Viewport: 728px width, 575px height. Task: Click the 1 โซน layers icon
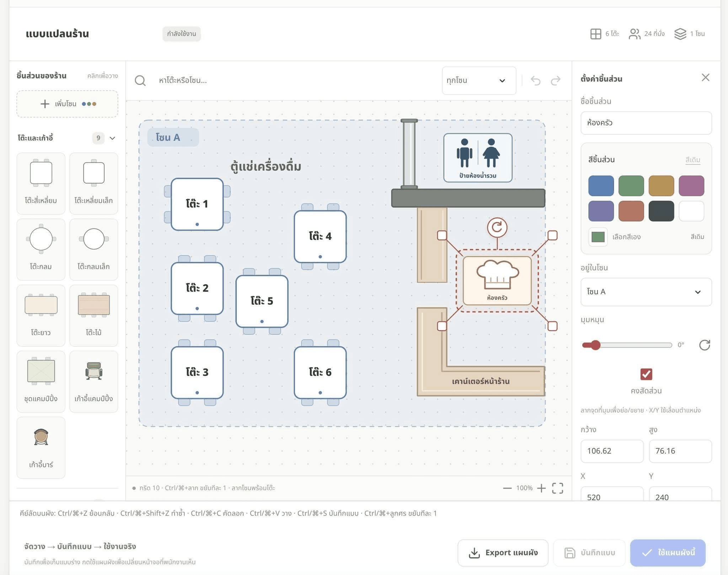coord(680,34)
